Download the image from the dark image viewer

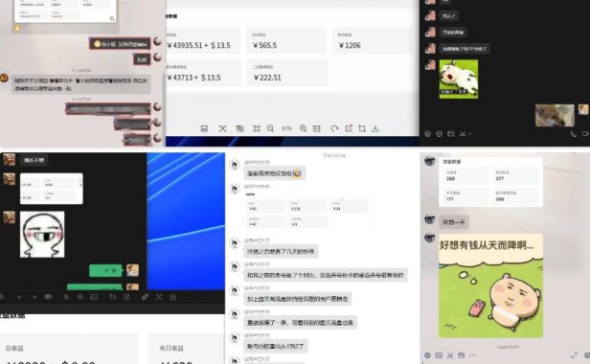tap(172, 297)
